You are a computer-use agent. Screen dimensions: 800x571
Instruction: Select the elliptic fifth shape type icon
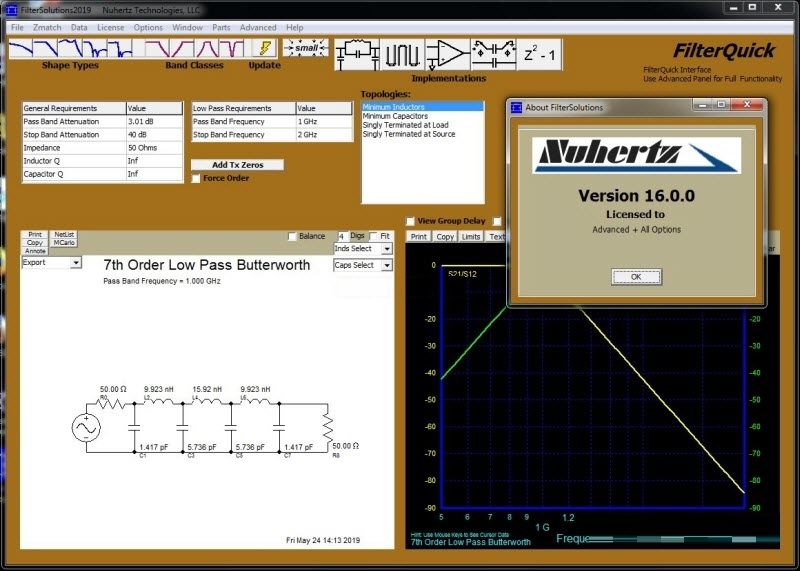(x=120, y=48)
